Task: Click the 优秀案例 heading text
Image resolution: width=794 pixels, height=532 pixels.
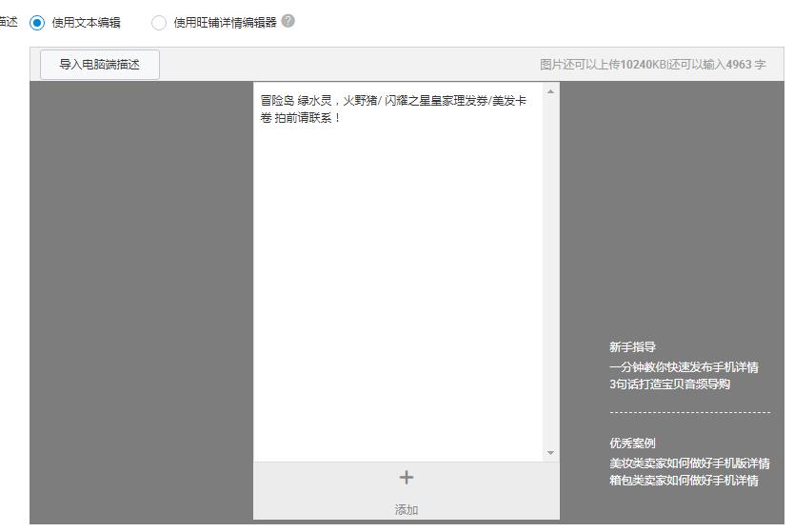Action: (x=632, y=443)
